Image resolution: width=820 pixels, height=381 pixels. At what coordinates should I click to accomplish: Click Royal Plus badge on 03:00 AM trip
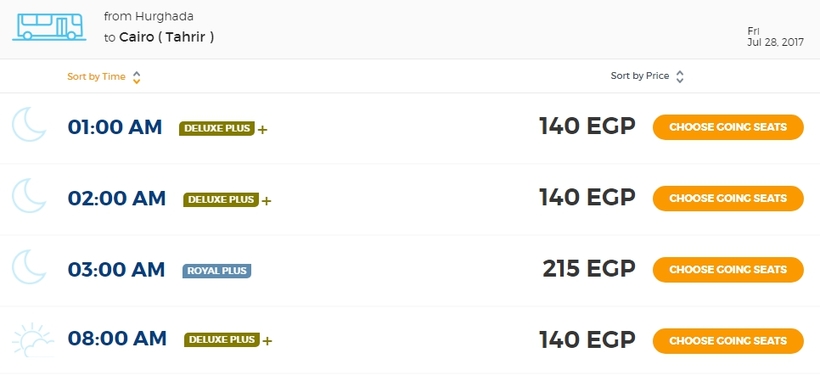[x=217, y=271]
